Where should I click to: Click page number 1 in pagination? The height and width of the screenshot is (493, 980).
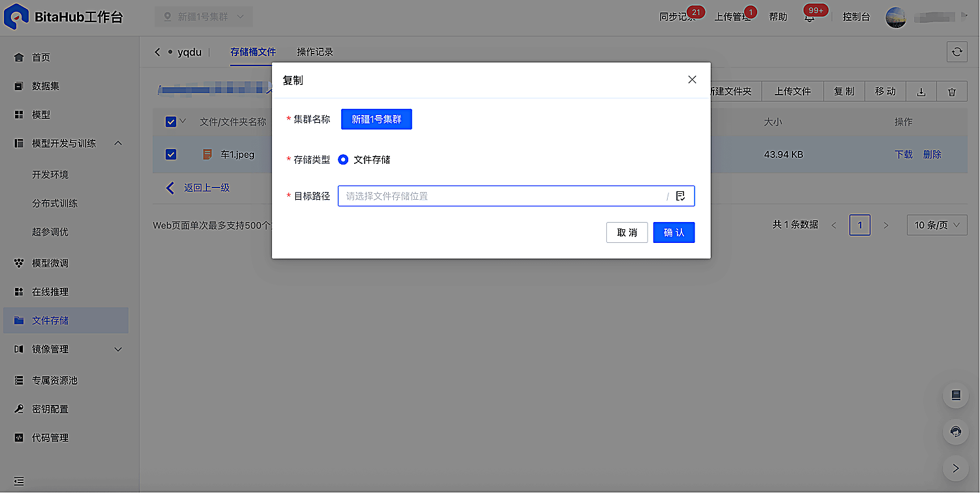860,225
